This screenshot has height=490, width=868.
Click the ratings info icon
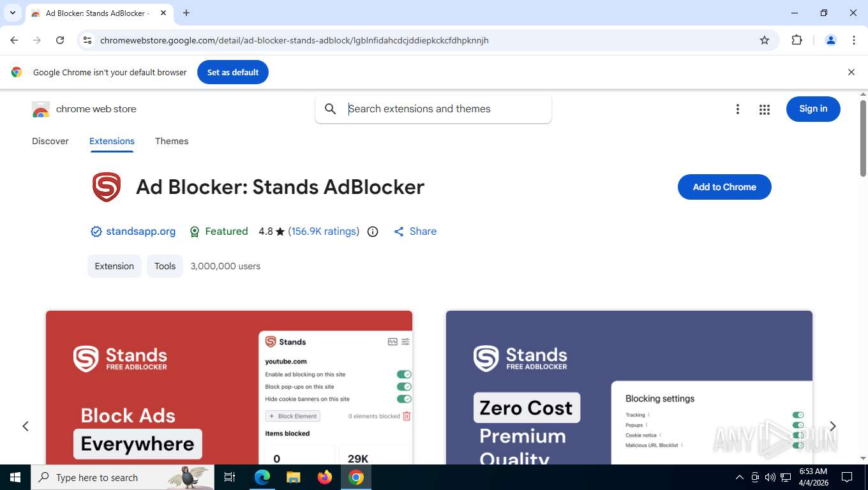tap(373, 232)
